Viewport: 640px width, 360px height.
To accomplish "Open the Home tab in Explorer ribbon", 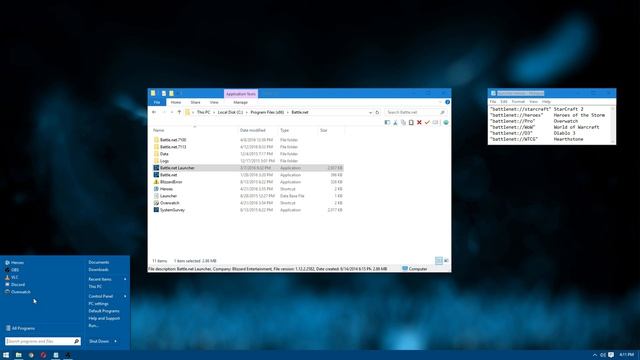I will (x=176, y=102).
